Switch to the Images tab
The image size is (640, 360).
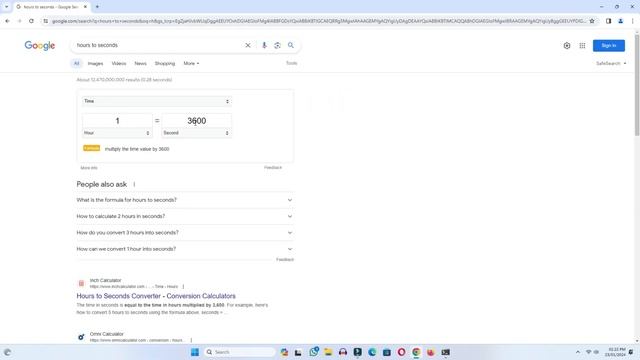[x=95, y=64]
